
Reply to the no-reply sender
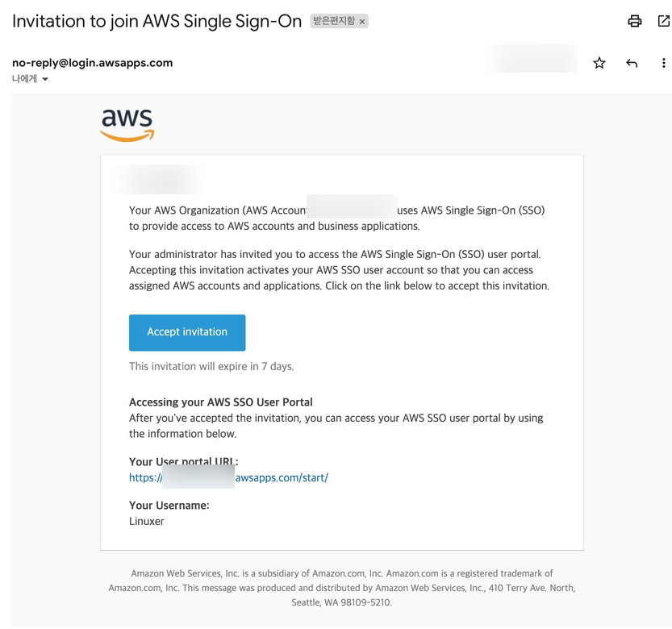click(x=632, y=63)
